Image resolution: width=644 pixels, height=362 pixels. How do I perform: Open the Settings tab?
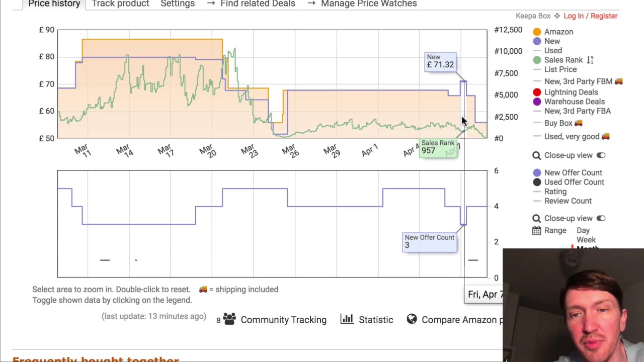click(178, 4)
